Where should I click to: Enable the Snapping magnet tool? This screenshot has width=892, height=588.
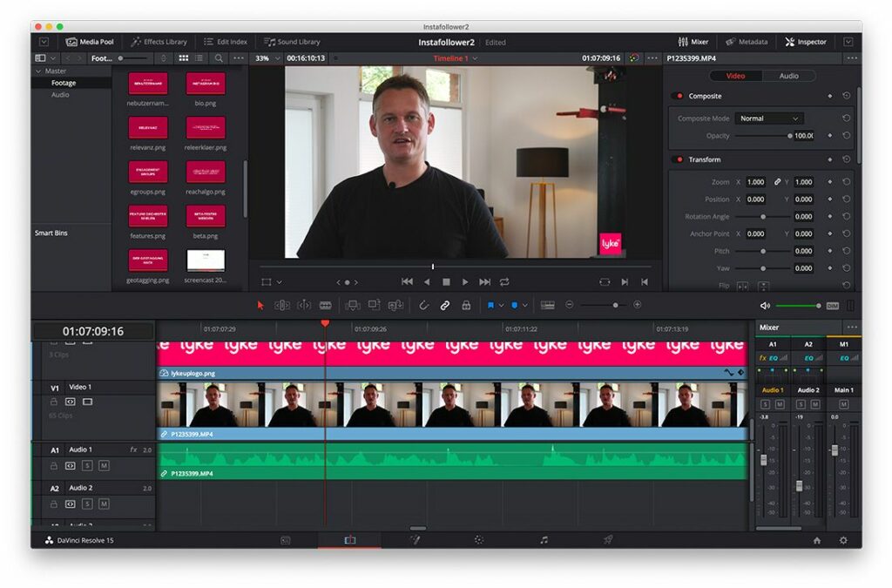click(x=425, y=306)
